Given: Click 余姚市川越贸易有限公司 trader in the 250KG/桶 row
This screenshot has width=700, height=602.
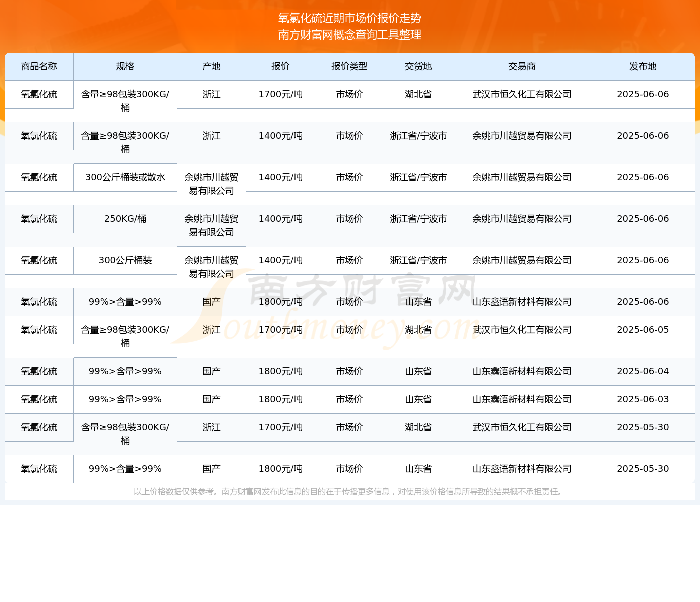Looking at the screenshot, I should 522,219.
